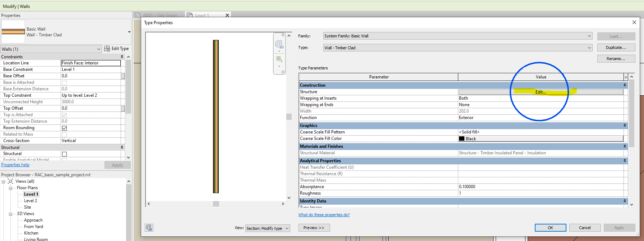Screen dimensions: 644x241
Task: Collapse the Graphics parameter group
Action: point(625,126)
